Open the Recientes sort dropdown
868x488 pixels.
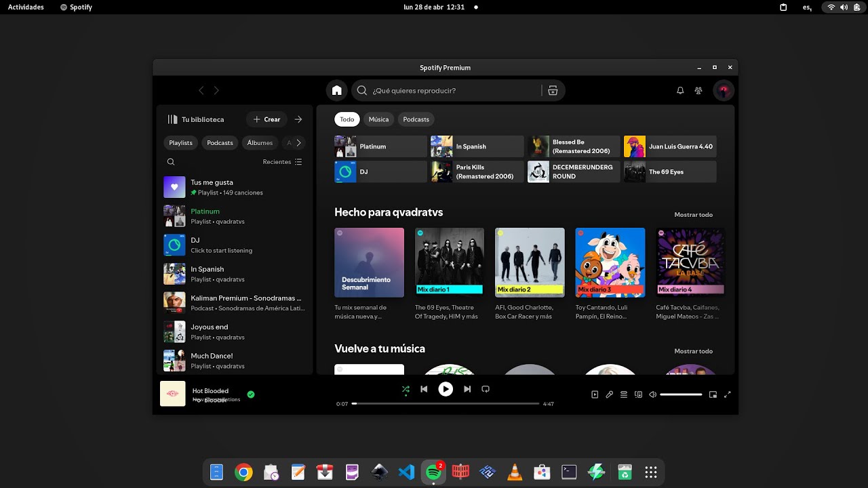(x=283, y=162)
